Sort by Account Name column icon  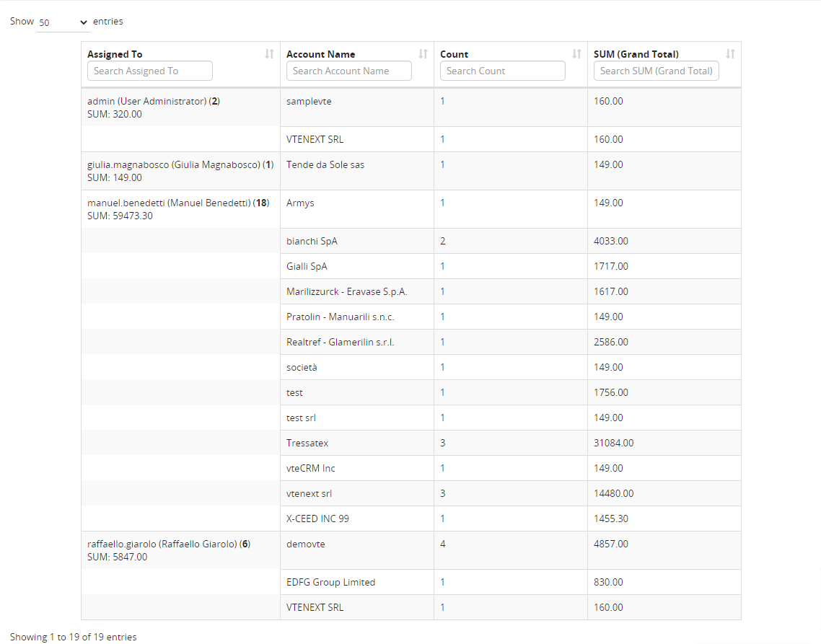423,54
